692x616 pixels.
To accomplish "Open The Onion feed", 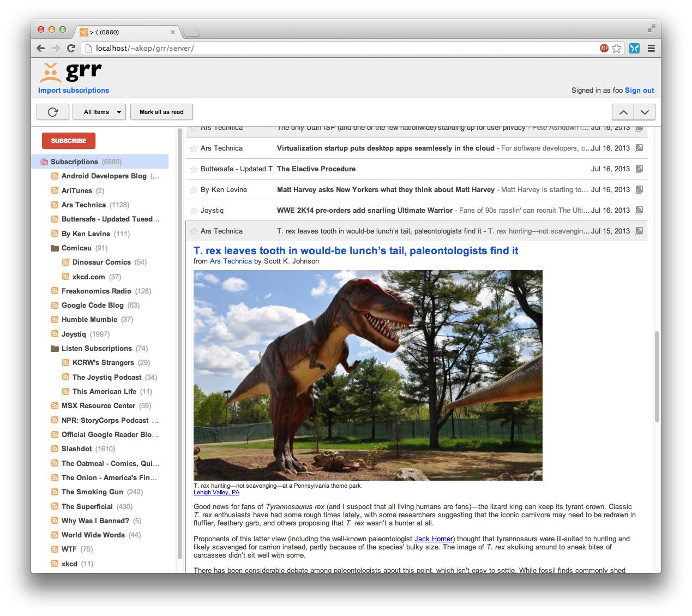I will 109,477.
